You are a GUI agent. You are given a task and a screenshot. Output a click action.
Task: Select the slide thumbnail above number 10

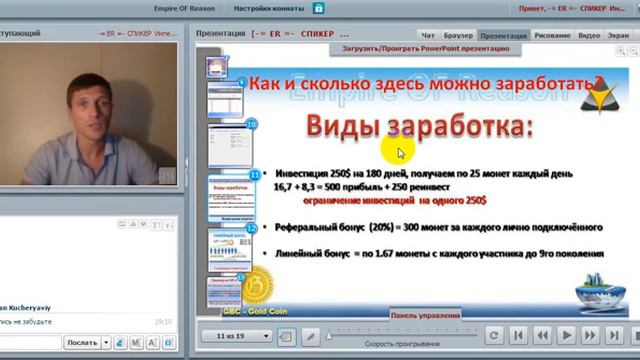(x=225, y=99)
